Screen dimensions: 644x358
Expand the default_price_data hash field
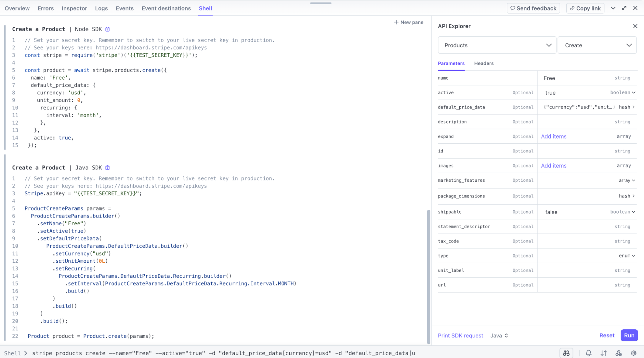[633, 107]
